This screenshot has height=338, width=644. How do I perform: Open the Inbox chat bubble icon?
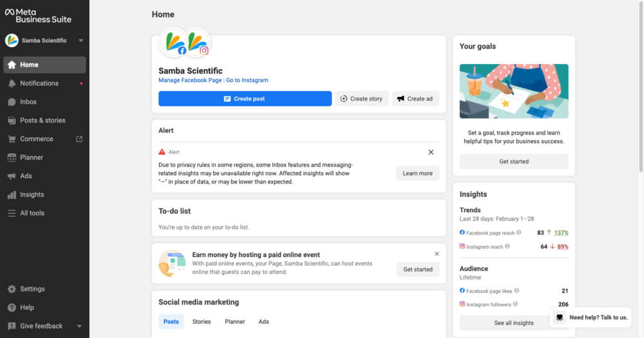coord(11,102)
